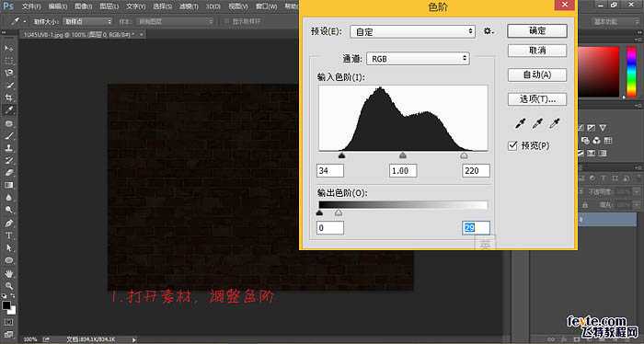The width and height of the screenshot is (644, 344).
Task: Click the 确定 OK button
Action: pyautogui.click(x=537, y=30)
